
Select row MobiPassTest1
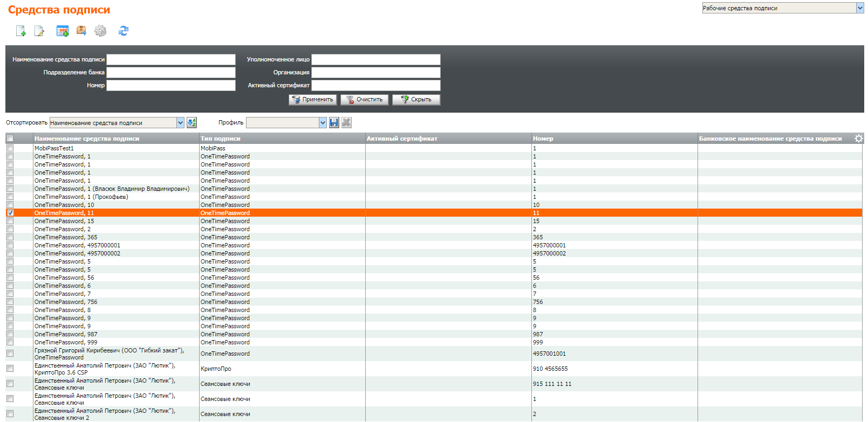point(434,148)
